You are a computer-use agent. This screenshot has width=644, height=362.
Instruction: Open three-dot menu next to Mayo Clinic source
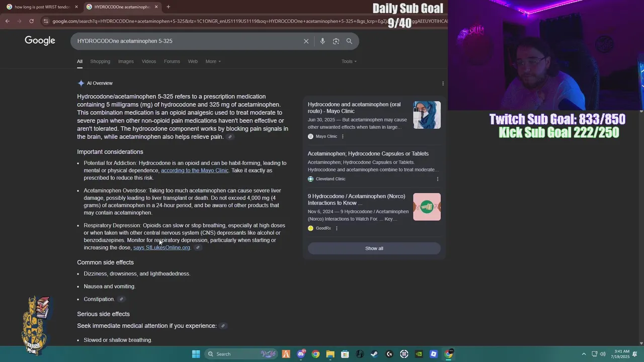point(343,136)
